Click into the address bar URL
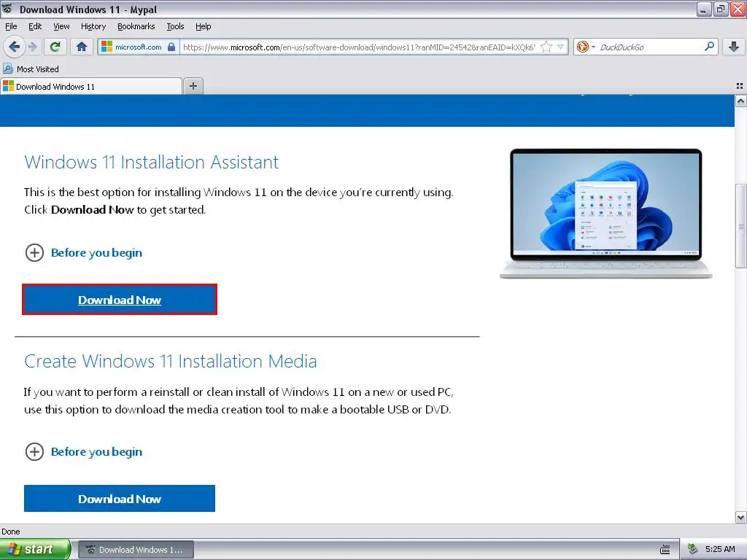Screen dimensions: 747x560 pos(359,47)
